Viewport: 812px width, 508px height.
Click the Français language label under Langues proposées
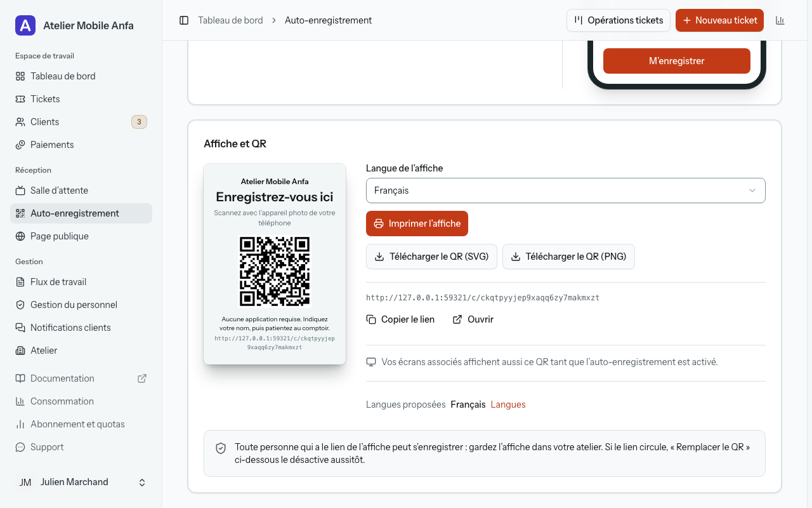[x=468, y=404]
